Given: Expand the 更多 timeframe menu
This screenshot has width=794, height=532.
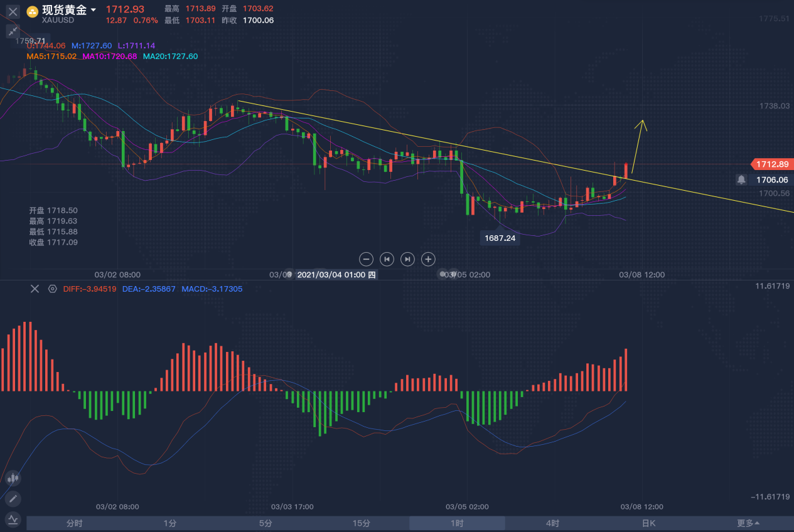Looking at the screenshot, I should 748,523.
